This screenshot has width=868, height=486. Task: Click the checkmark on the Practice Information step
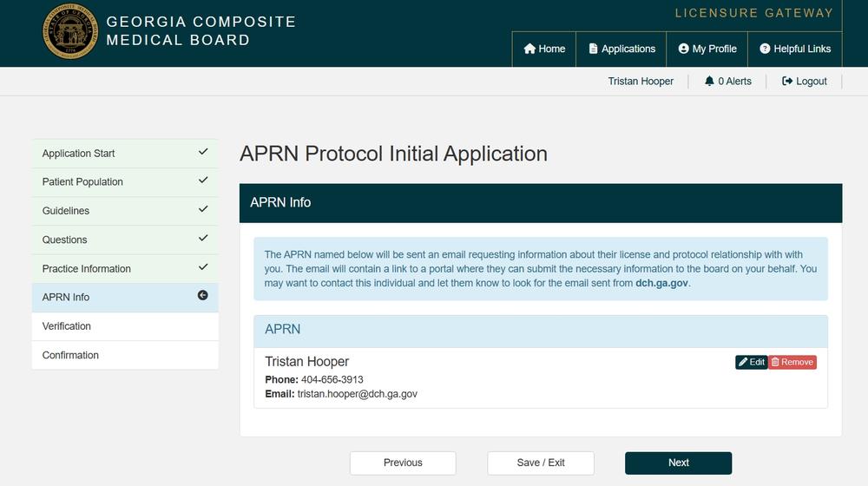203,266
